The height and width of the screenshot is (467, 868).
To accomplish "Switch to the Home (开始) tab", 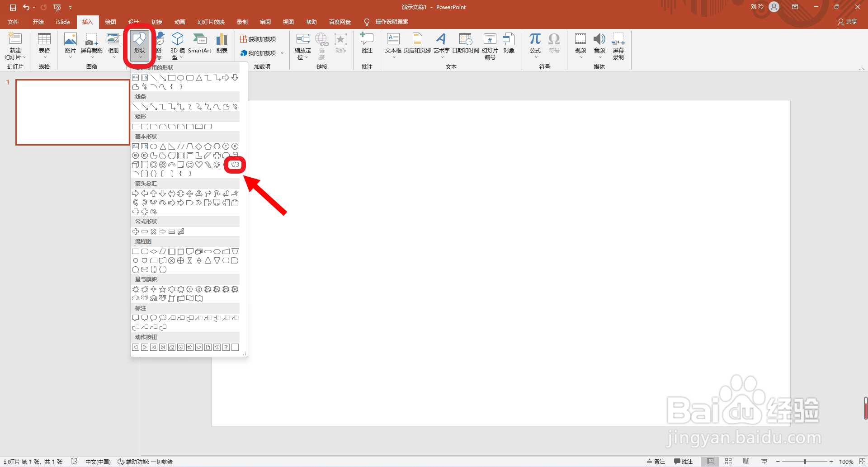I will 38,22.
